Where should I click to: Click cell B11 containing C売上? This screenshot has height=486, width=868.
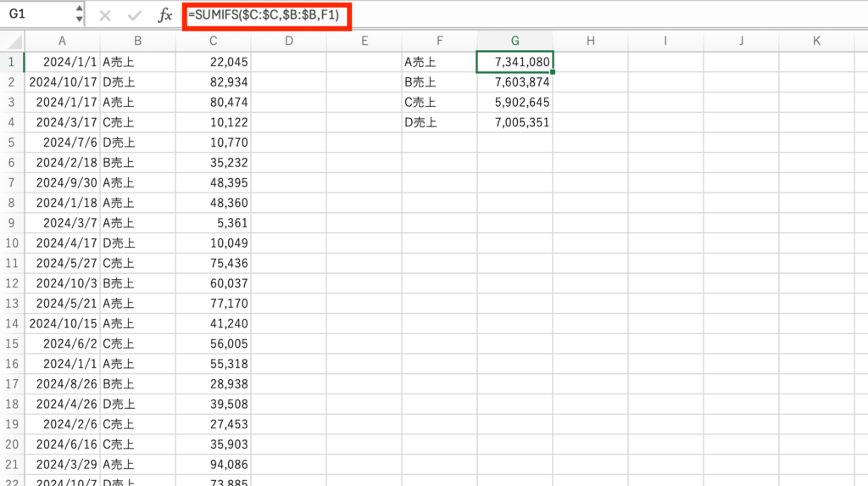[x=138, y=263]
